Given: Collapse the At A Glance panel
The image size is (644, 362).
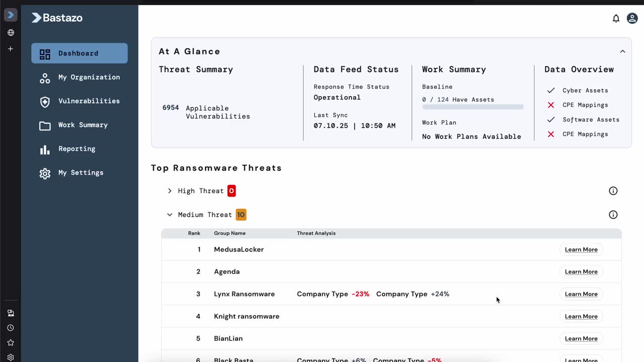Looking at the screenshot, I should point(622,51).
